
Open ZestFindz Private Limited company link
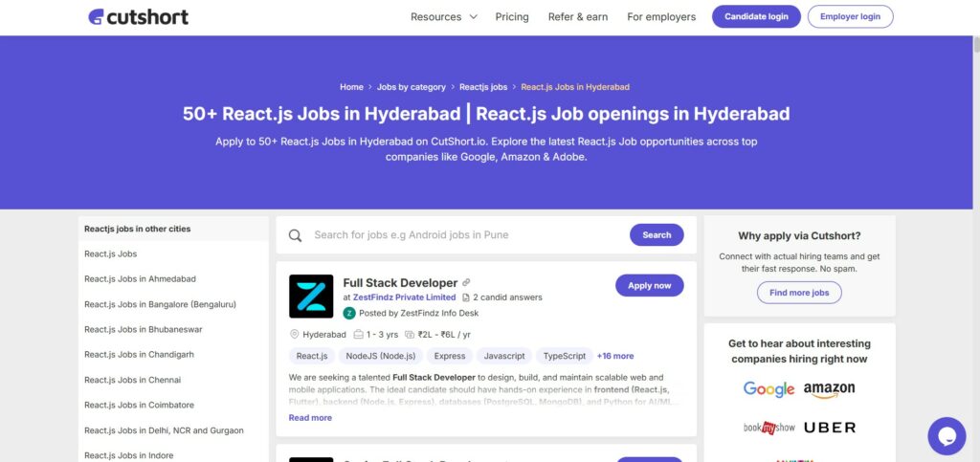[405, 297]
